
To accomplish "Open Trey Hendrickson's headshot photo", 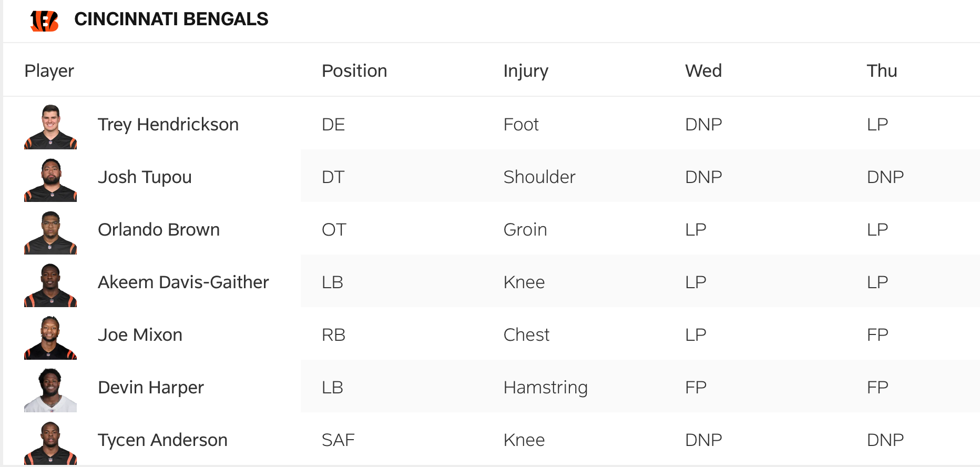I will (50, 127).
